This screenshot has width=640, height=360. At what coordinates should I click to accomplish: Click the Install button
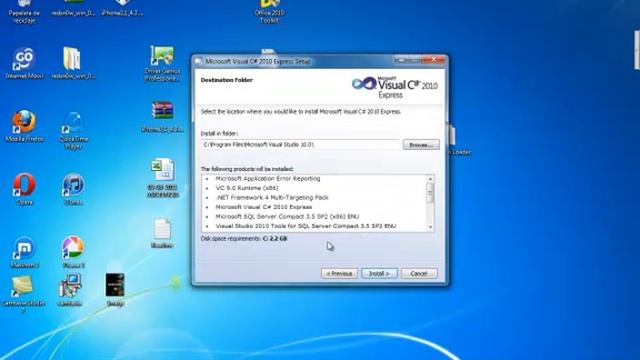379,273
